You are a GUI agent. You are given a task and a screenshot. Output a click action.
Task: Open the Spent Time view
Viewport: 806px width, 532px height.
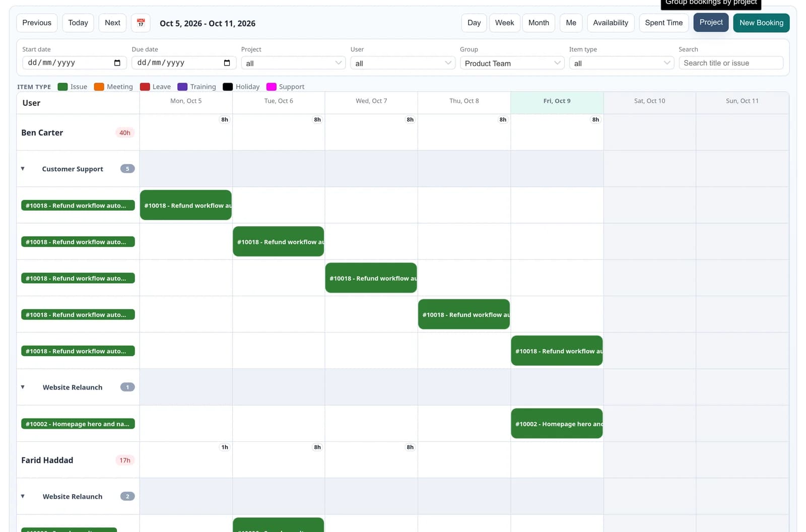click(x=664, y=23)
